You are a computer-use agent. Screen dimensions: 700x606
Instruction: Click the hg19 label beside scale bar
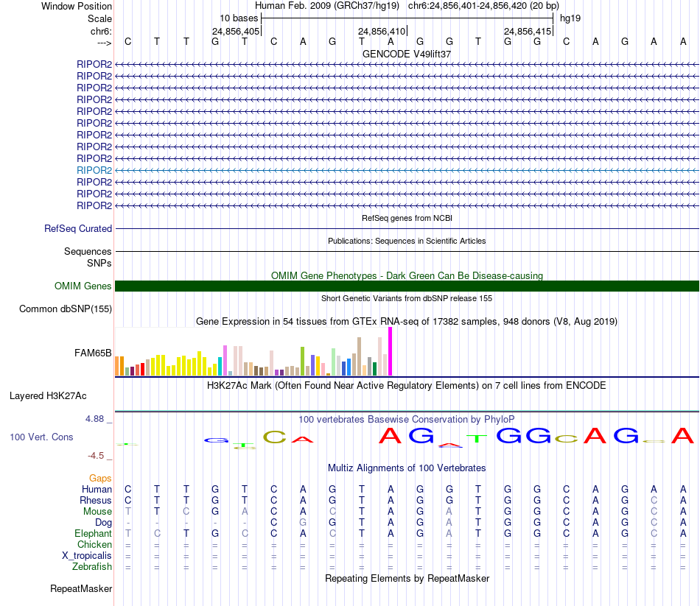coord(570,18)
